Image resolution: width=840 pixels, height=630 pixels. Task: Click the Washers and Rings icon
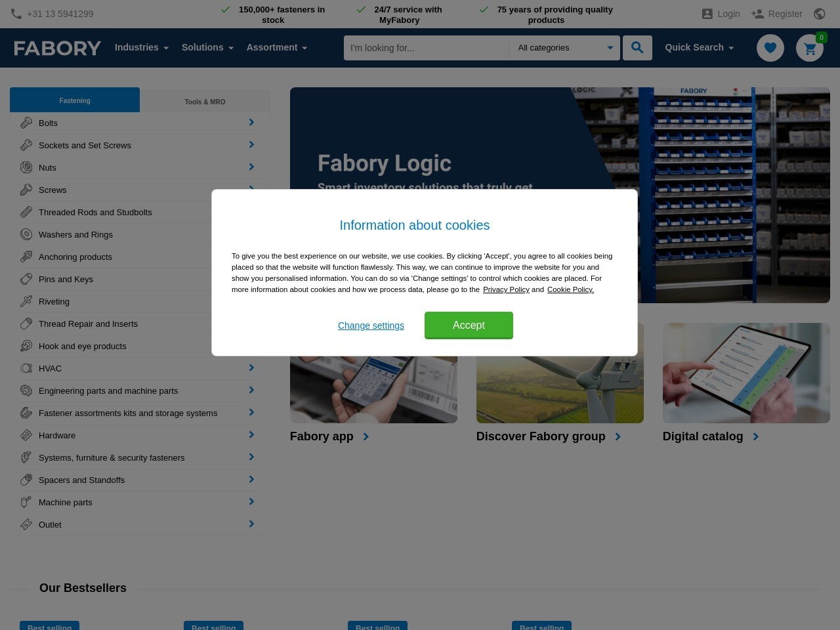tap(26, 234)
